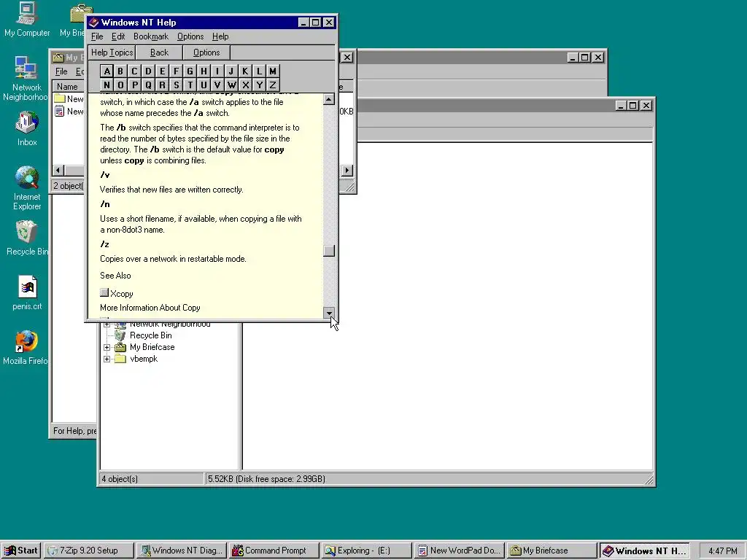The width and height of the screenshot is (747, 560).
Task: Click the Name column header in My Briefcase
Action: click(x=68, y=86)
